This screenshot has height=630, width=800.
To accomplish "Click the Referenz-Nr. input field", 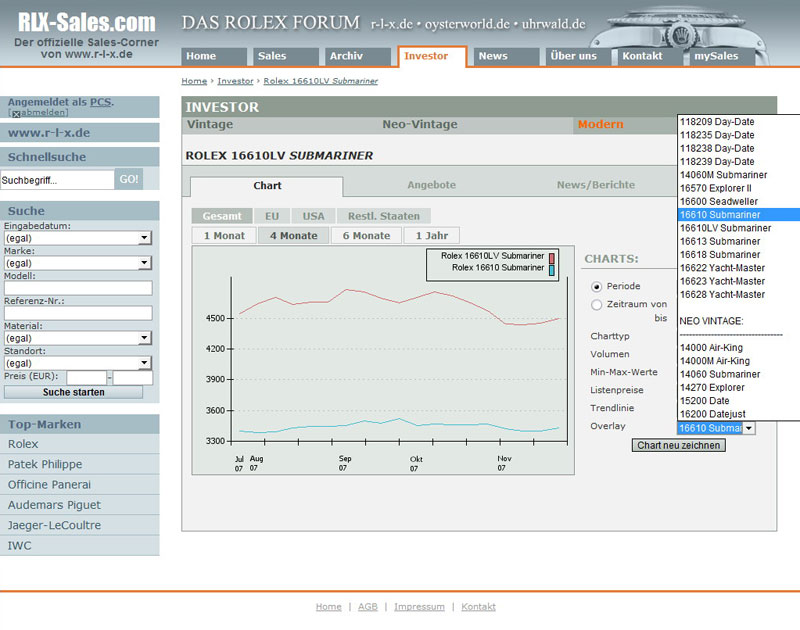I will point(78,313).
